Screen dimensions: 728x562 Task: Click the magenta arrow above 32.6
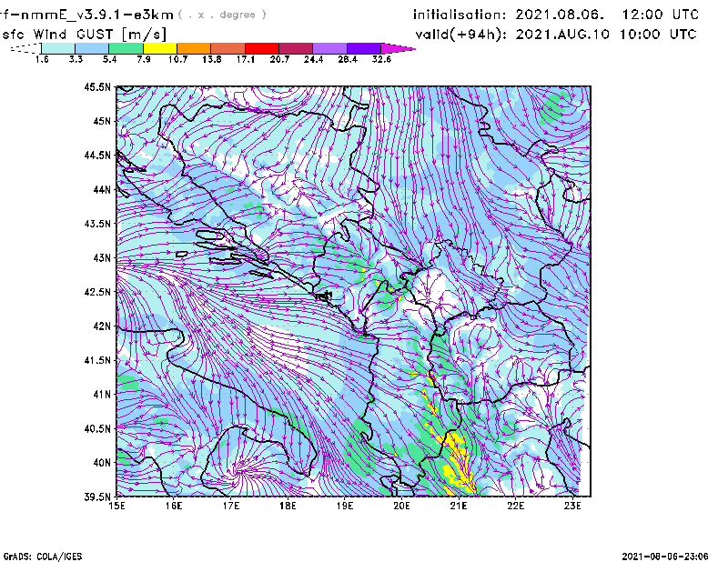[x=397, y=48]
